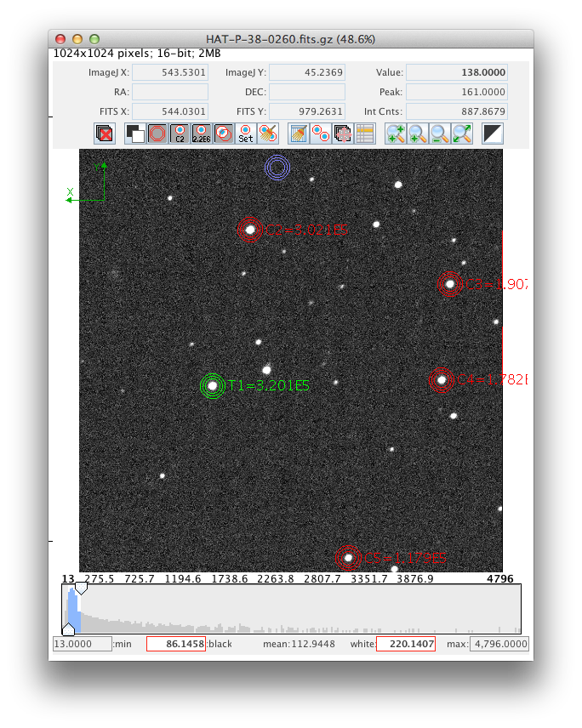This screenshot has height=728, width=582.
Task: Select the green T1 target star aperture
Action: [x=213, y=386]
